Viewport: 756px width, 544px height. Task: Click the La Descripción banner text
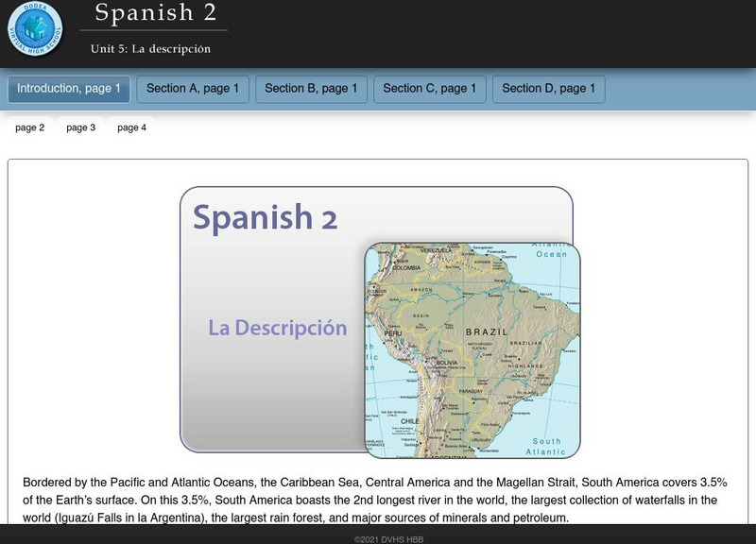278,329
